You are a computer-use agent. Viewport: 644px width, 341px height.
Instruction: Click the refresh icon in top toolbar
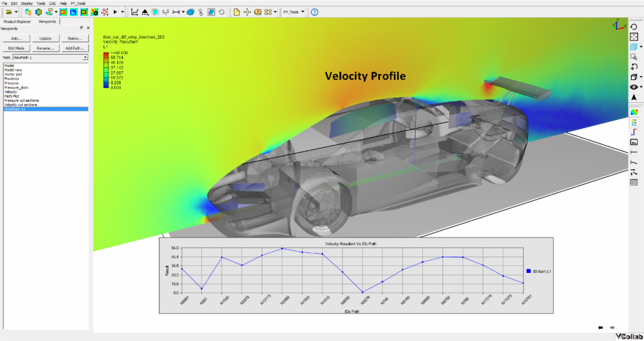click(222, 12)
